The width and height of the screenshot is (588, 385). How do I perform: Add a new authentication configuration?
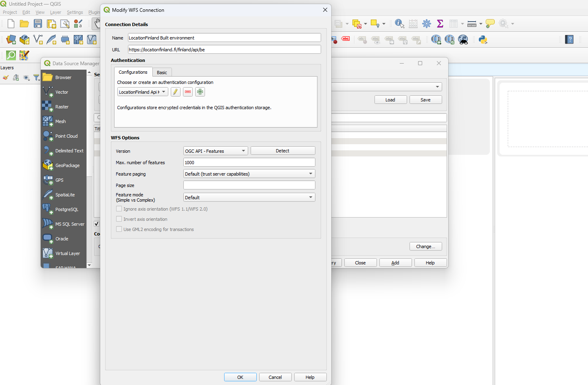click(x=200, y=92)
